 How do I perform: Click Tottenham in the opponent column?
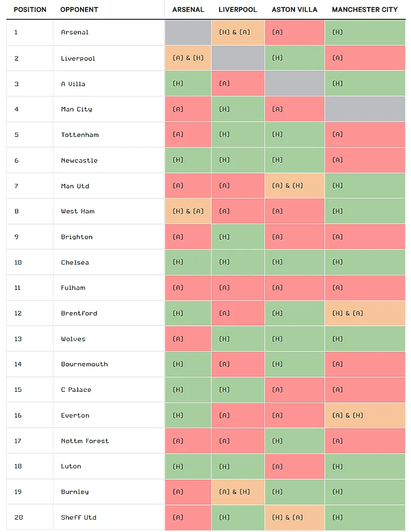click(79, 135)
